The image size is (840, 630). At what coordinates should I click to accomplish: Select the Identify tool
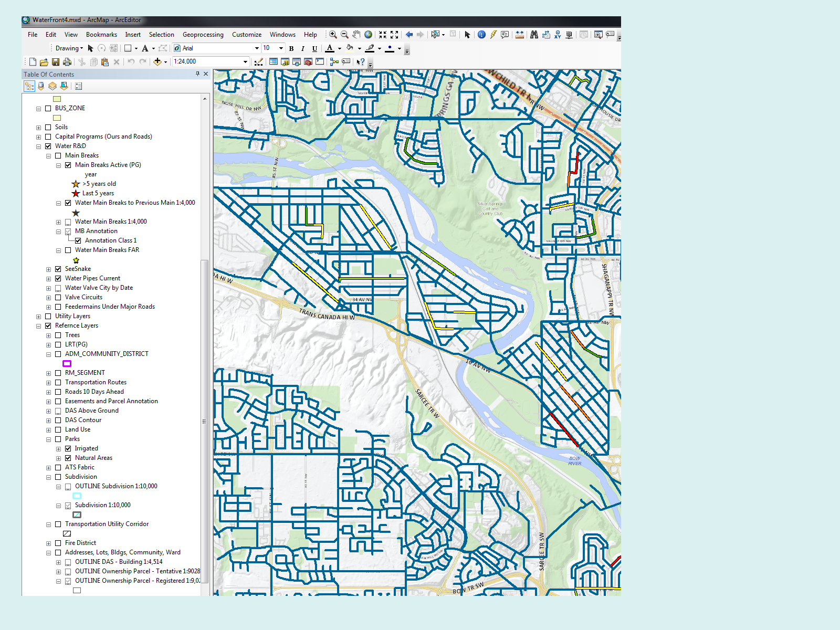pos(481,35)
